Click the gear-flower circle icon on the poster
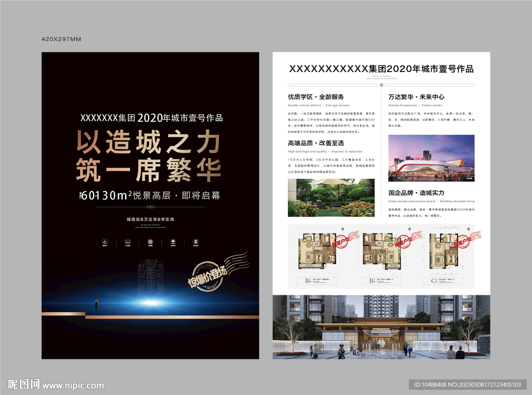The height and width of the screenshot is (395, 532). pyautogui.click(x=150, y=242)
